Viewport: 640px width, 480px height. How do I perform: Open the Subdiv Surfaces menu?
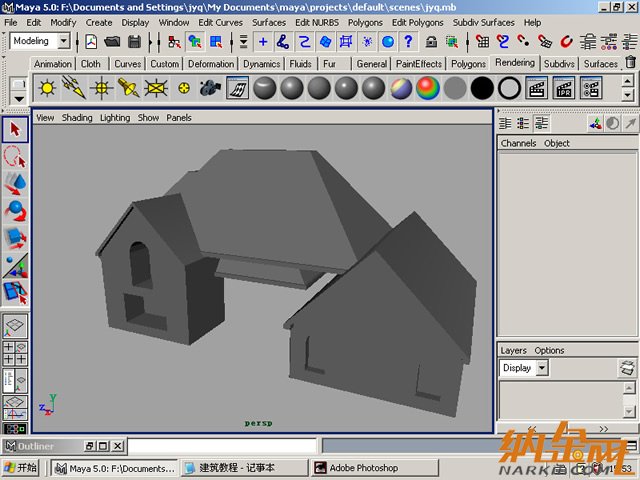pyautogui.click(x=483, y=22)
